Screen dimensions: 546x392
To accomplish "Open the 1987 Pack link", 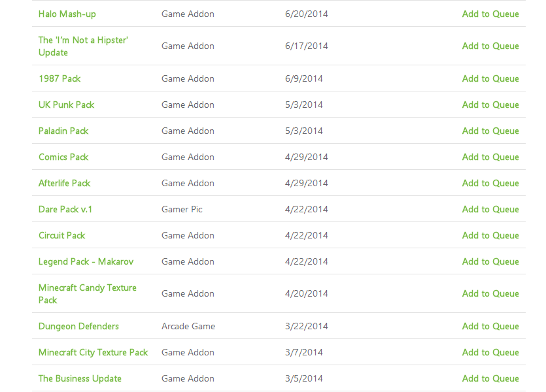I will click(x=60, y=78).
